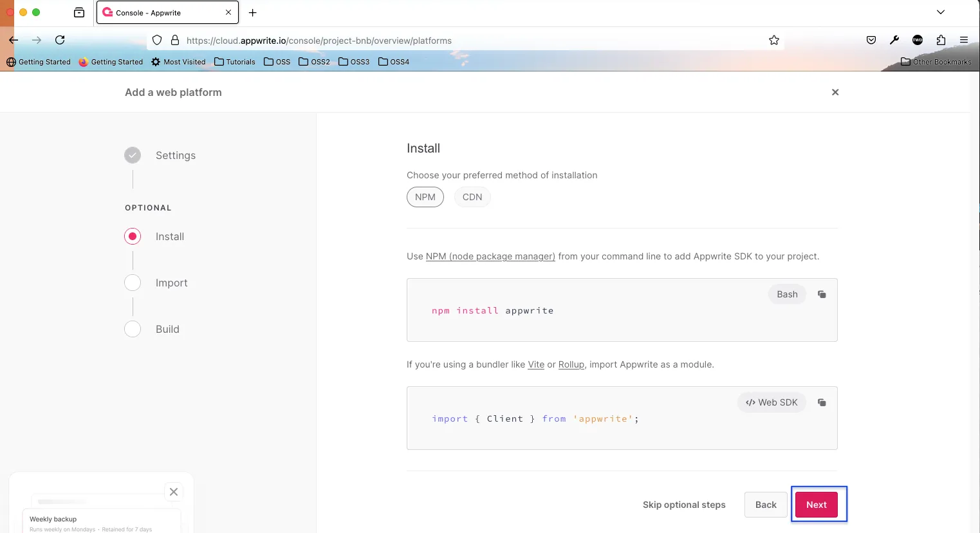Click the round TWO extension icon
This screenshot has width=980, height=533.
pos(918,40)
